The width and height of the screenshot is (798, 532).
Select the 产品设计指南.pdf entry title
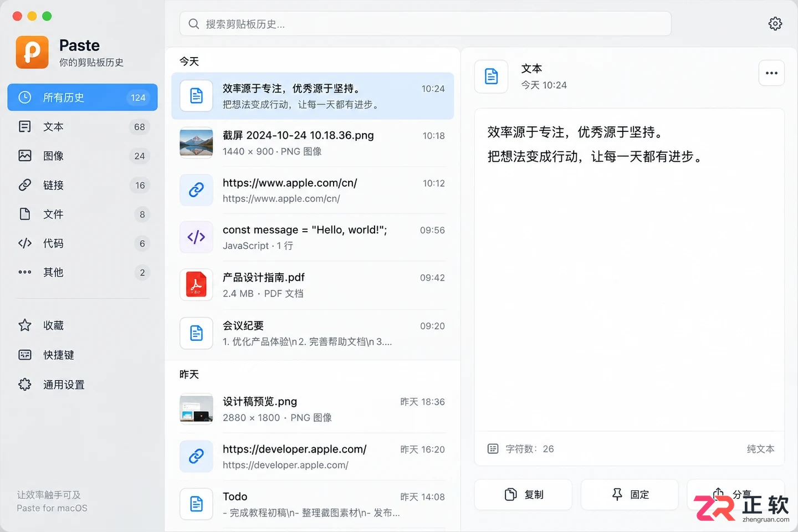click(x=264, y=278)
